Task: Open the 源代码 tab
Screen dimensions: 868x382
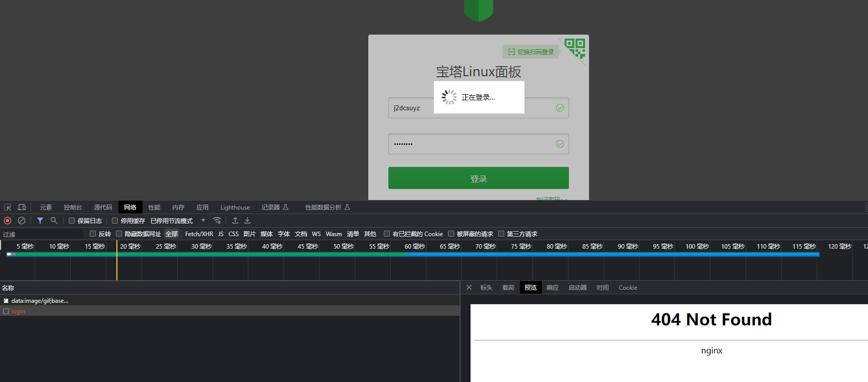Action: point(103,207)
